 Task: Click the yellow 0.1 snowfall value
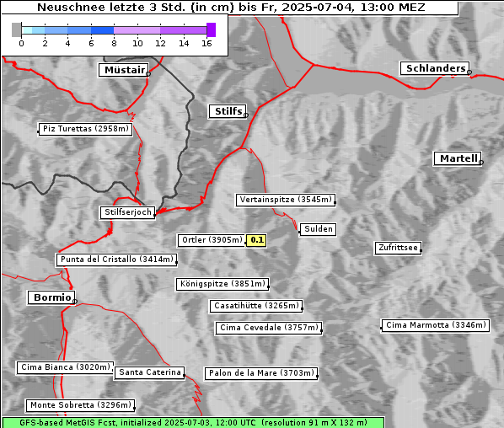point(256,240)
